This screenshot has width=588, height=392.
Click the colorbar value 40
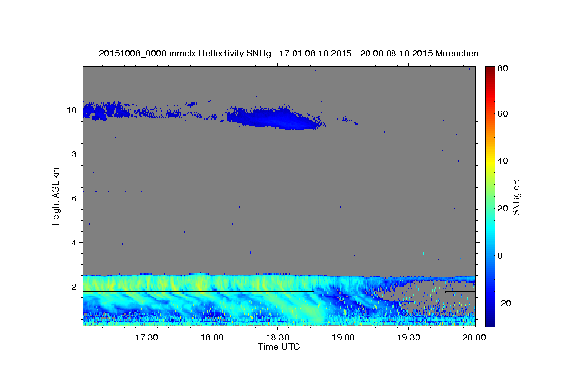coord(502,161)
